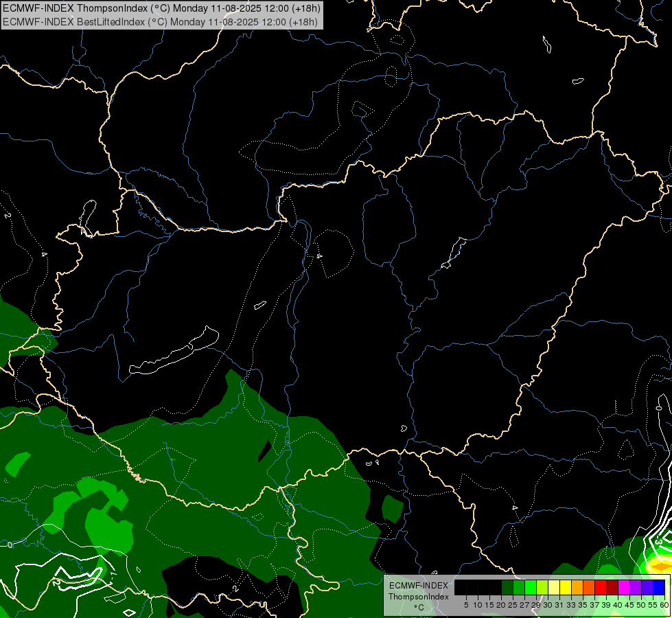Viewport: 672px width, 618px height.
Task: Click legend scale value 45
Action: [630, 605]
